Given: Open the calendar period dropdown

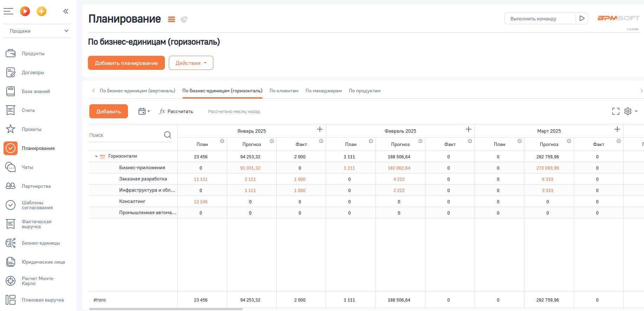Looking at the screenshot, I should click(x=144, y=111).
